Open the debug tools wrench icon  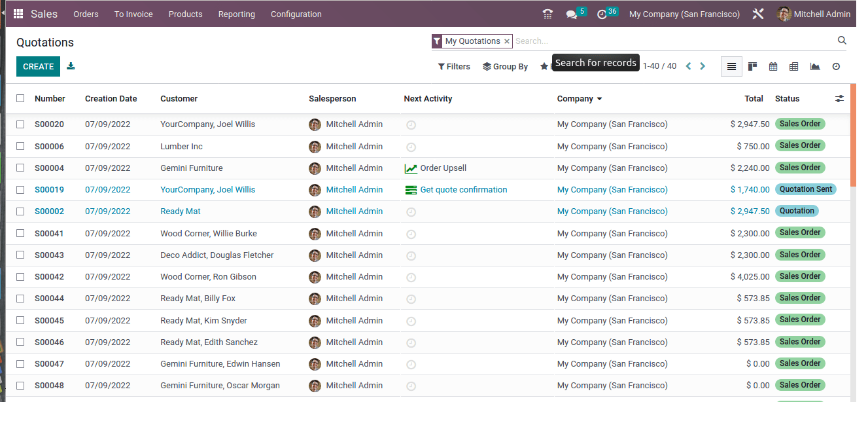pos(758,14)
